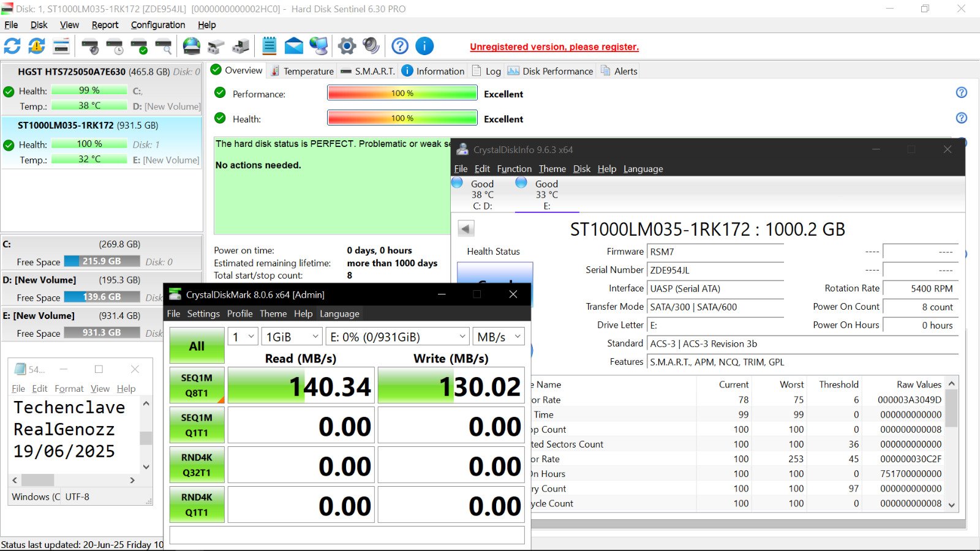
Task: Open the 1GiB test size dropdown
Action: tap(292, 337)
